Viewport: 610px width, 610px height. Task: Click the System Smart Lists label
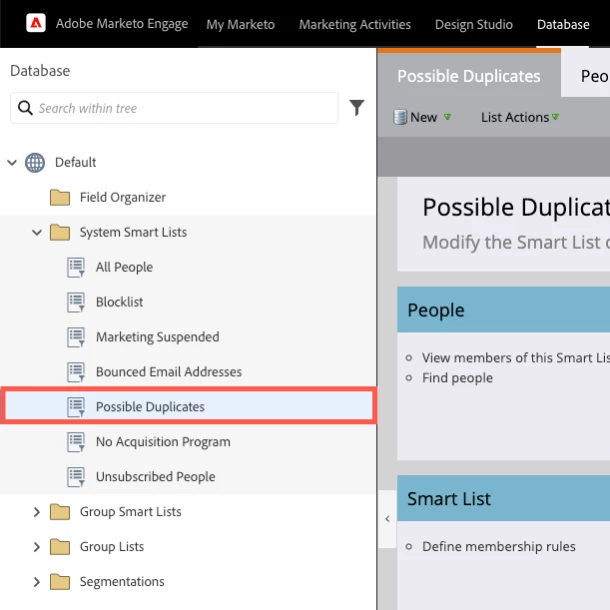point(133,232)
